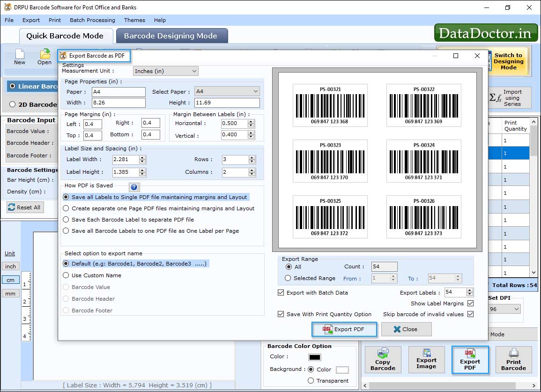This screenshot has width=541, height=392.
Task: Select the Selected Range radio button
Action: [x=288, y=278]
